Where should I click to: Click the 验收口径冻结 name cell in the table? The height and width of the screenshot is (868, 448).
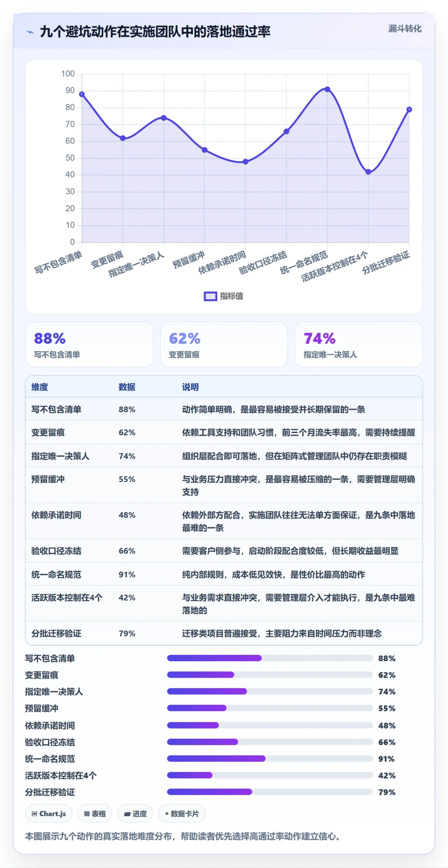pyautogui.click(x=56, y=551)
